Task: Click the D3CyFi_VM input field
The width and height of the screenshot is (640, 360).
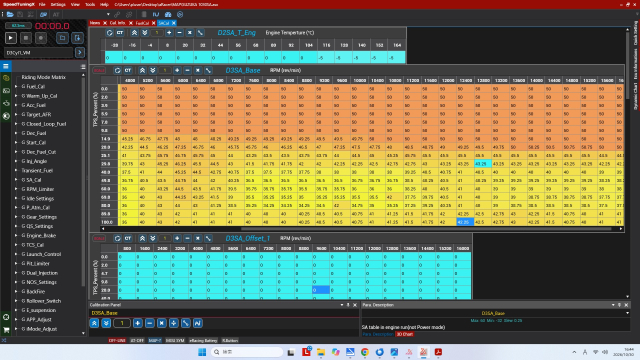Action: click(39, 52)
